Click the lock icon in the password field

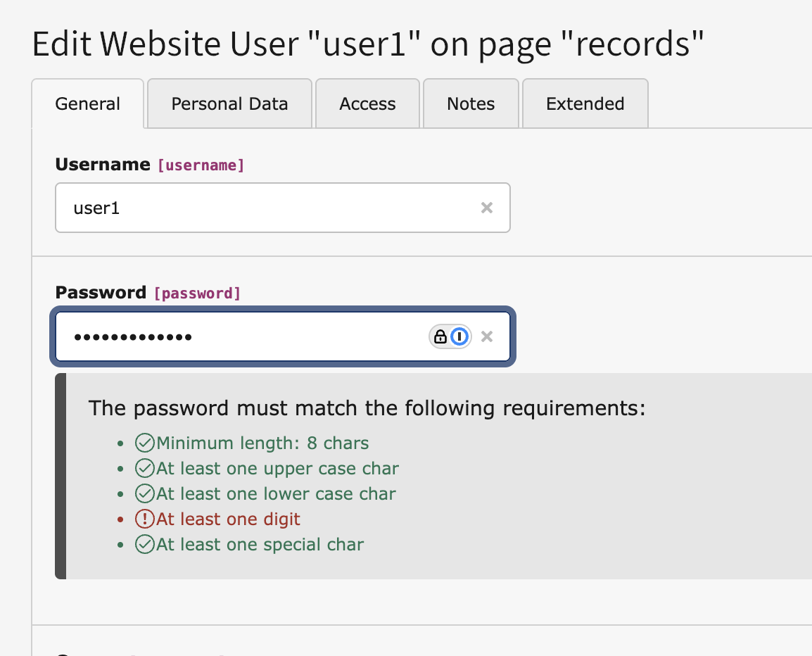click(x=440, y=337)
